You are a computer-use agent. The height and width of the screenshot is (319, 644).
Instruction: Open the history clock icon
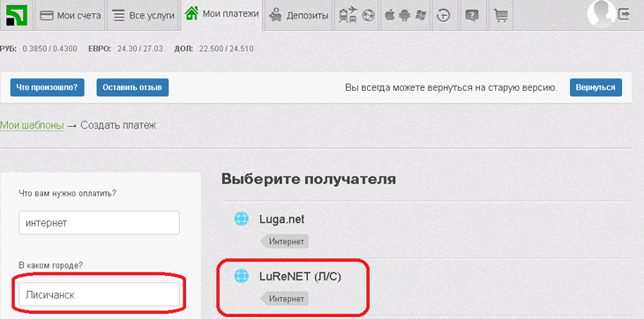click(444, 16)
